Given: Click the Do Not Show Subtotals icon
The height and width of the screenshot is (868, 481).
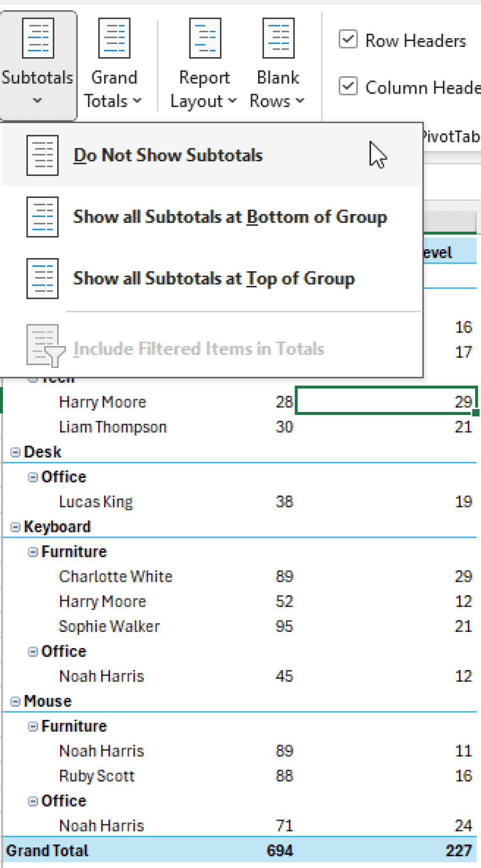Looking at the screenshot, I should pos(42,155).
